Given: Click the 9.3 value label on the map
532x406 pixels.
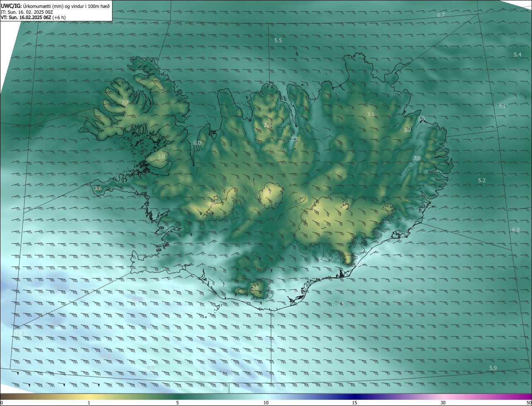Looking at the screenshot, I should pos(150,368).
